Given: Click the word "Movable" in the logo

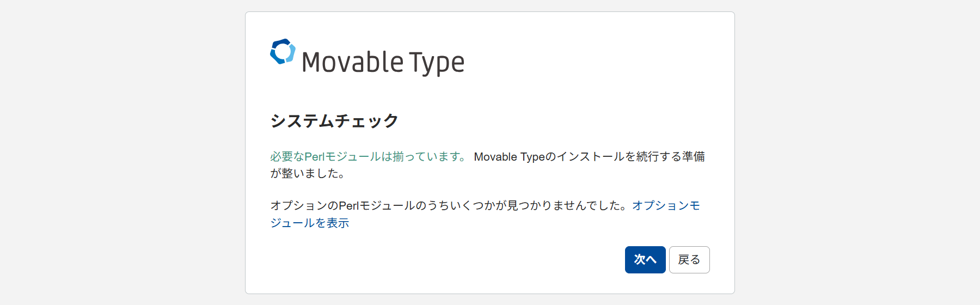Looking at the screenshot, I should [x=352, y=62].
